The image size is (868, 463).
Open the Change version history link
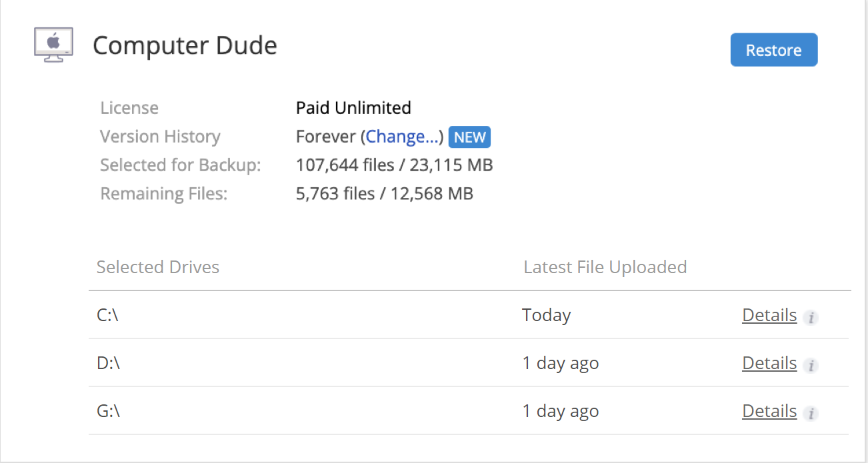click(403, 137)
